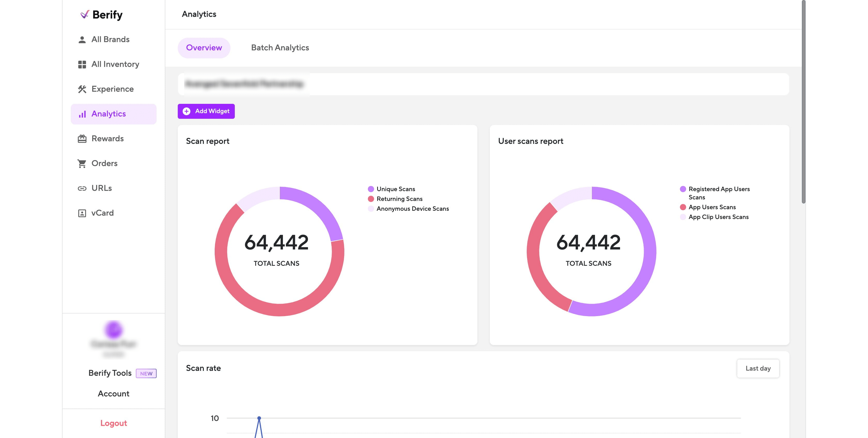Switch to the Batch Analytics tab

click(280, 48)
